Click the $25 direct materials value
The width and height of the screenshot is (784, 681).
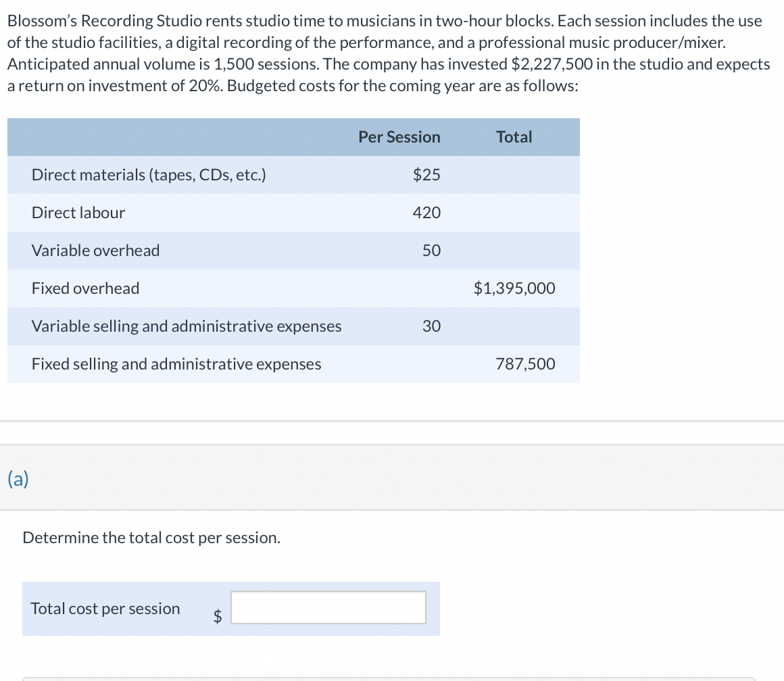click(x=426, y=175)
